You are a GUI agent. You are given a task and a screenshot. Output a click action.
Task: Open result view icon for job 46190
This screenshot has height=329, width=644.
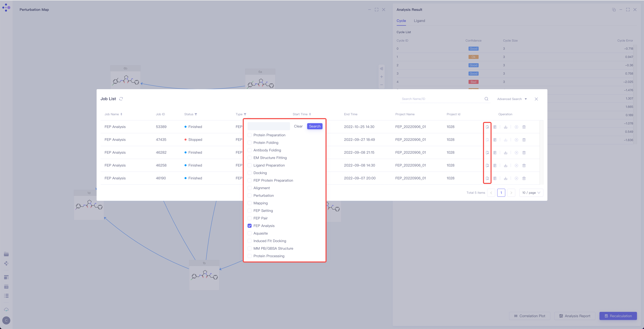click(487, 178)
